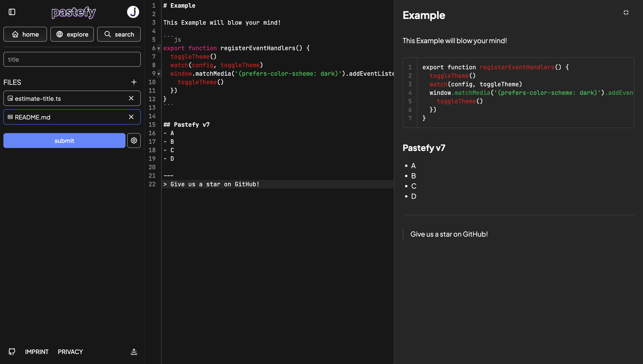The width and height of the screenshot is (643, 364).
Task: Remove the README.md file
Action: pos(131,117)
